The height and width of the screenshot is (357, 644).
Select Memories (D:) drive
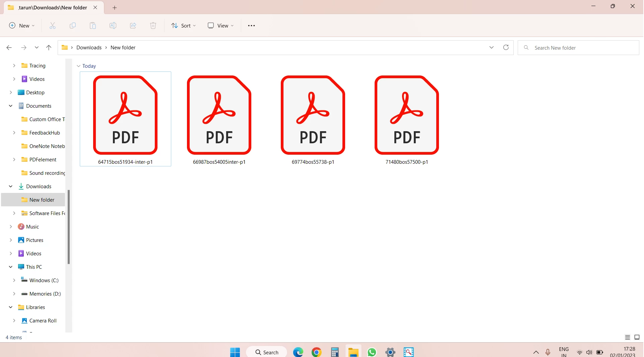pos(45,294)
